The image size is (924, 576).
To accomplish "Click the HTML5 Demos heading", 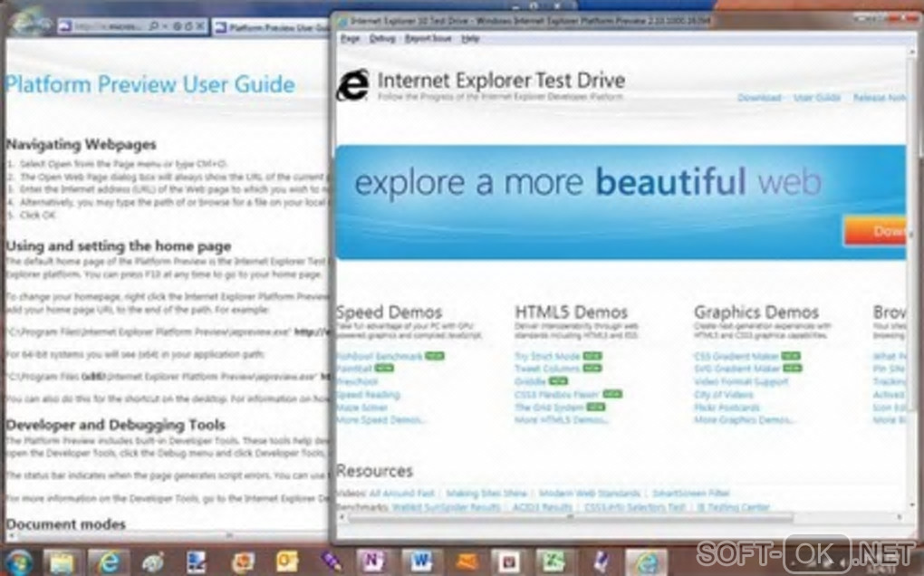I will coord(571,312).
